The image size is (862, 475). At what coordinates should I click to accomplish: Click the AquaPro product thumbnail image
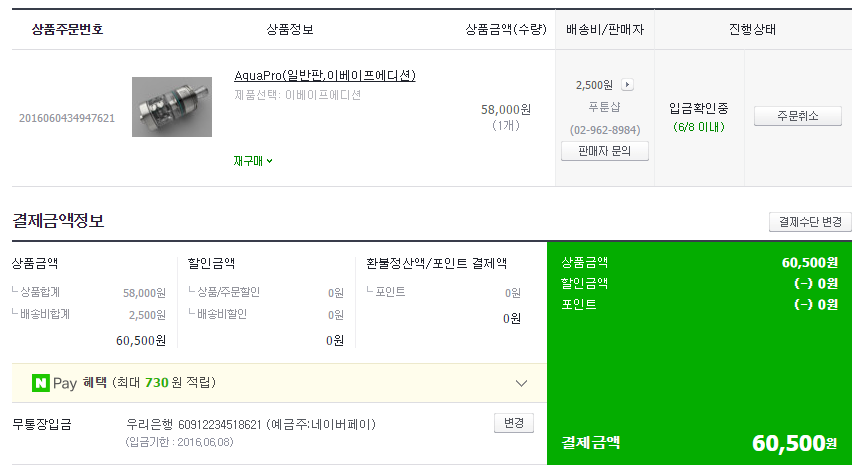coord(173,107)
